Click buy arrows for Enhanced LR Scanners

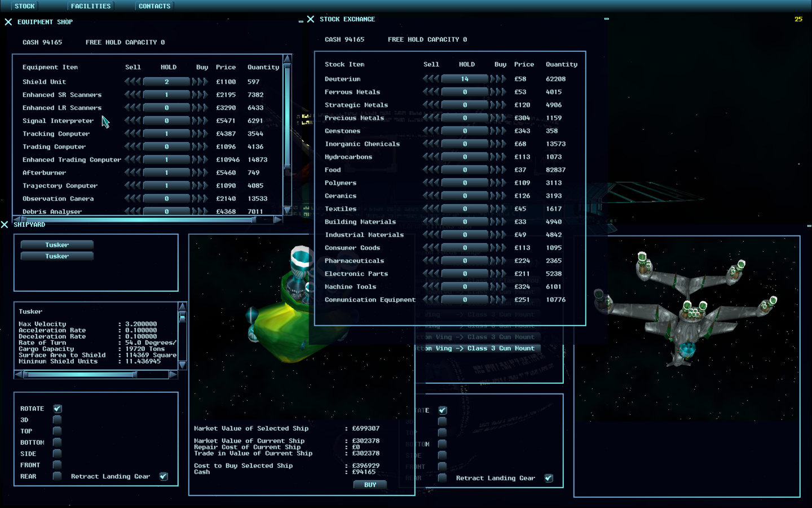(x=200, y=108)
